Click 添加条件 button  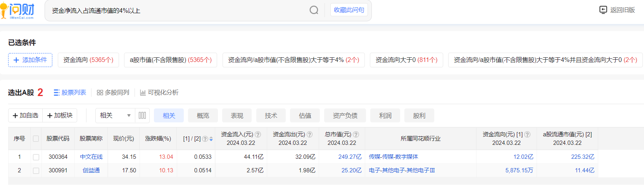[x=30, y=60]
